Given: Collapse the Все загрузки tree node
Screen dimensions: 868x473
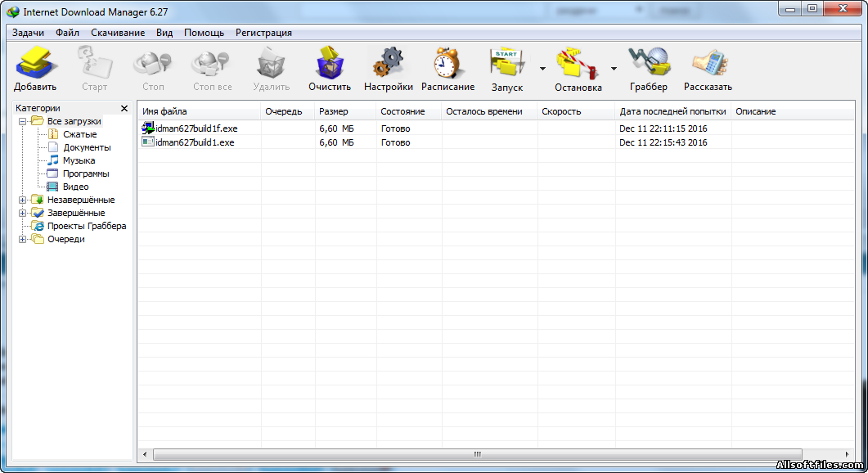Looking at the screenshot, I should [22, 121].
